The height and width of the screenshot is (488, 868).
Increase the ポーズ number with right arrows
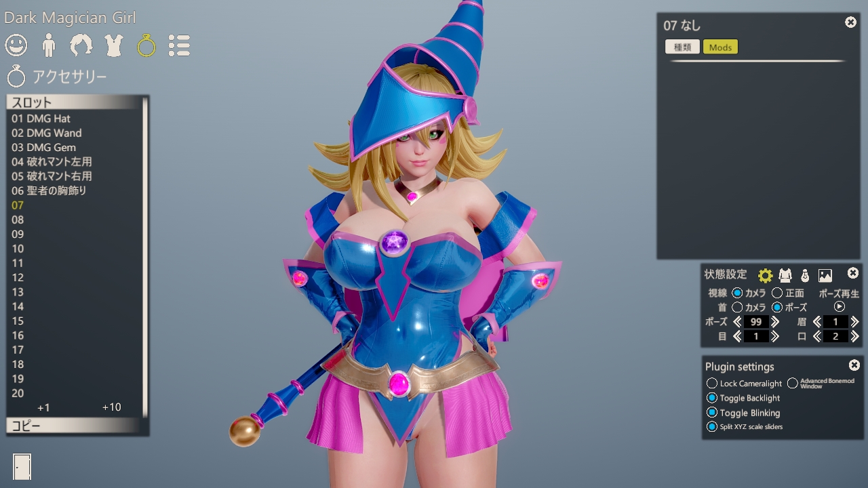tap(775, 322)
